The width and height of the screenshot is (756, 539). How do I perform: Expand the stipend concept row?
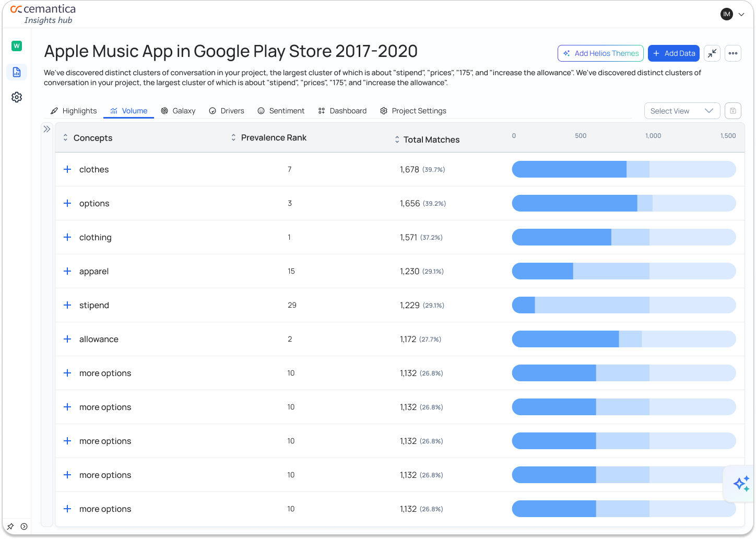click(67, 305)
